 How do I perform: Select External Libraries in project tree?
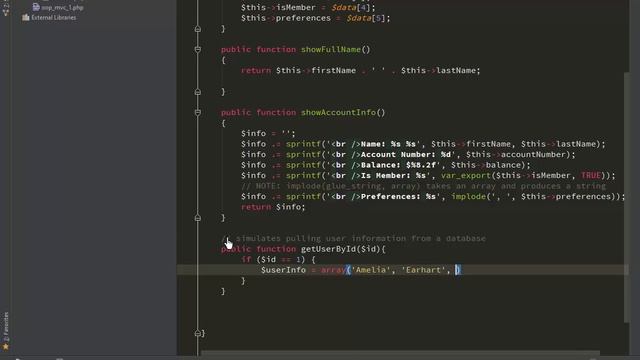pos(53,18)
